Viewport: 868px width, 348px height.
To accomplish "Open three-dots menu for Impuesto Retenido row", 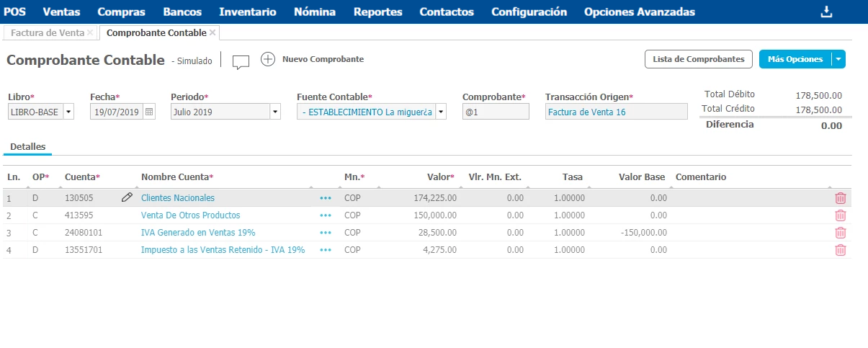I will click(x=326, y=250).
